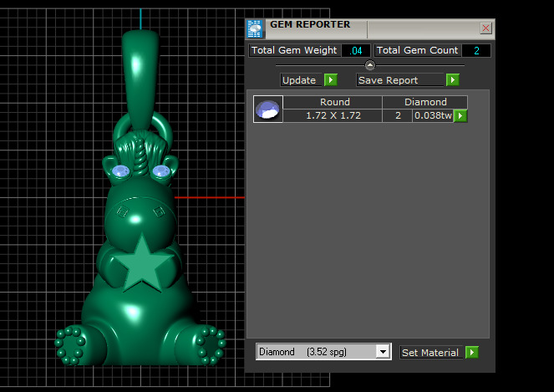Click the Gem Reporter panel icon
This screenshot has width=554, height=392.
[x=254, y=29]
